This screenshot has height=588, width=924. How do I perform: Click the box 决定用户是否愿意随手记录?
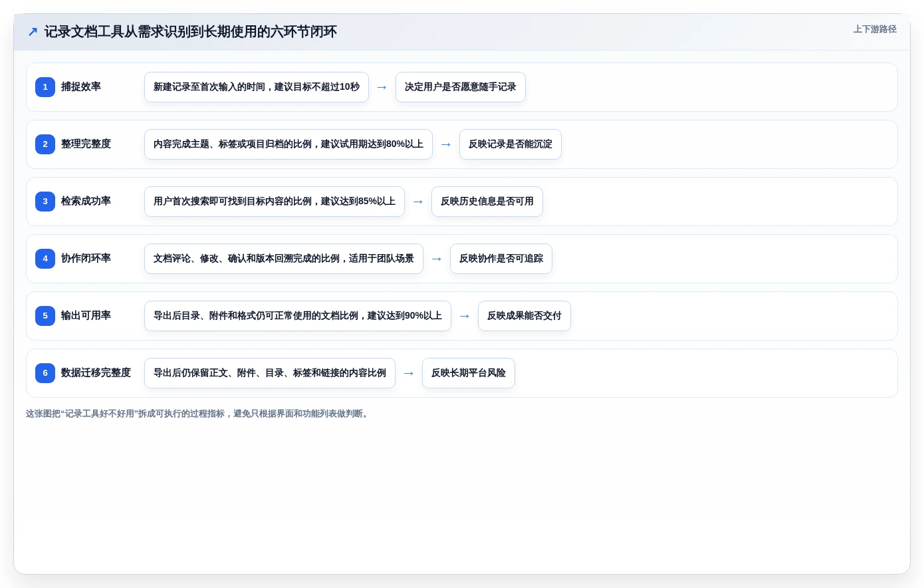461,87
